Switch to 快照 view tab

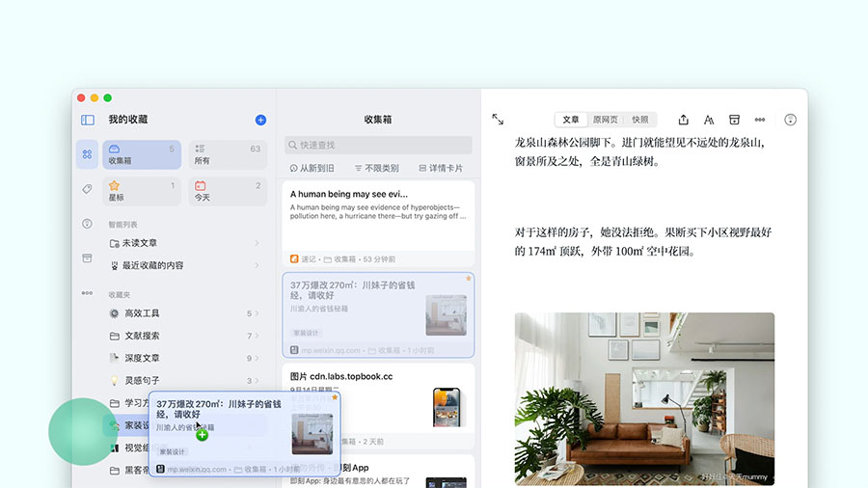[640, 120]
